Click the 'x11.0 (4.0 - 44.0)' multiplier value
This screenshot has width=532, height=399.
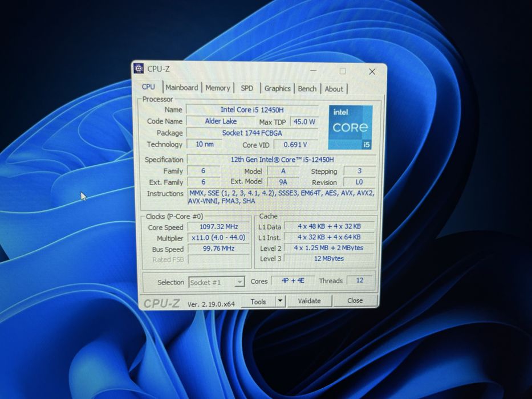[218, 238]
